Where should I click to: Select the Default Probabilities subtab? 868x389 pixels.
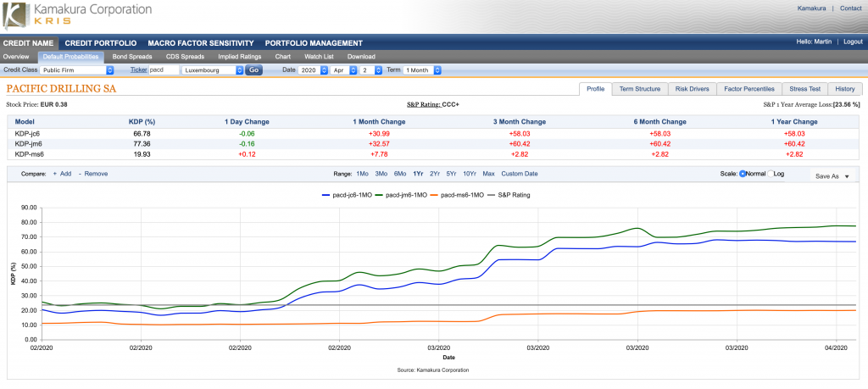click(71, 57)
